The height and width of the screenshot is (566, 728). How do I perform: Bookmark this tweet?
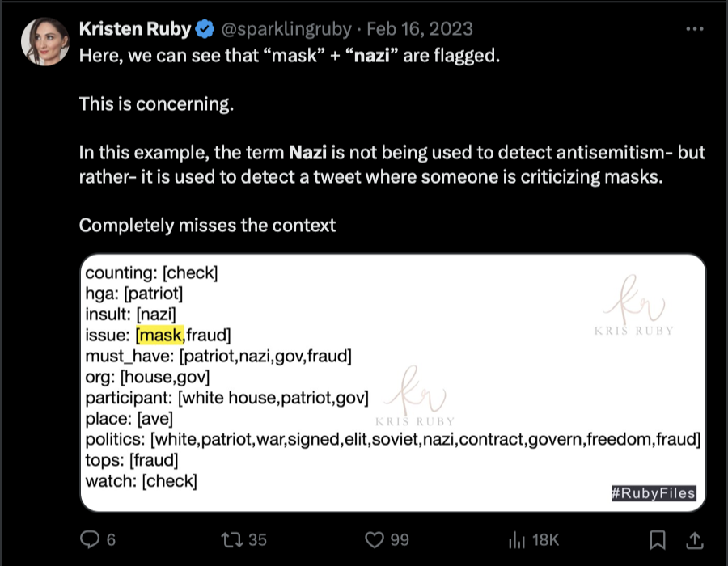click(658, 539)
